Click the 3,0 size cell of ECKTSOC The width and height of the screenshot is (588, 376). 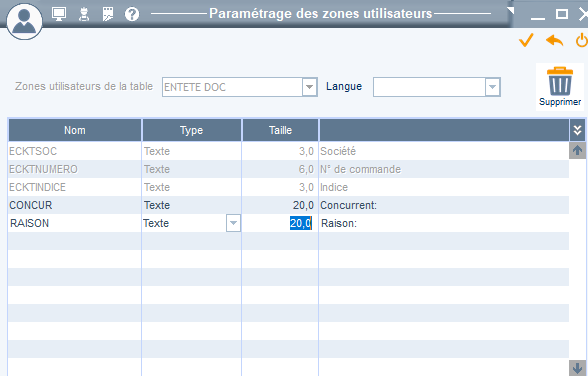tap(280, 151)
